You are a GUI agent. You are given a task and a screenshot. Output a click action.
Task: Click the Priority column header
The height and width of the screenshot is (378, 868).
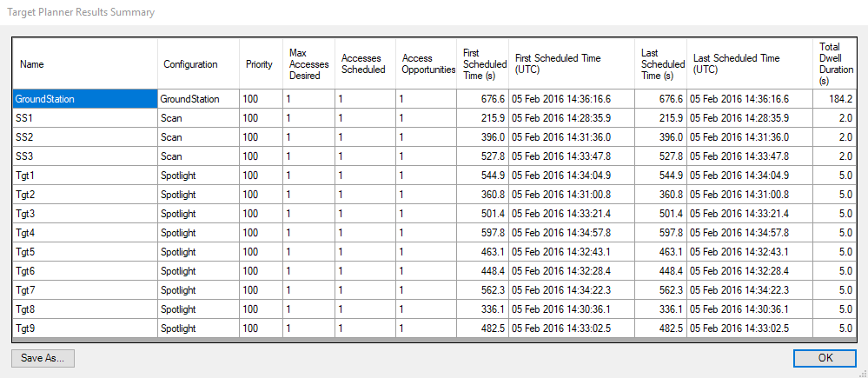click(260, 64)
